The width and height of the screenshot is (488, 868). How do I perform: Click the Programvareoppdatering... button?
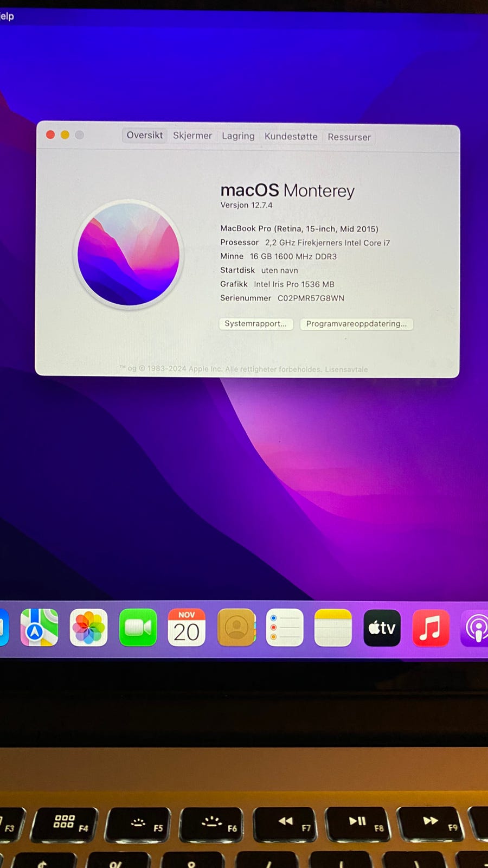coord(356,324)
